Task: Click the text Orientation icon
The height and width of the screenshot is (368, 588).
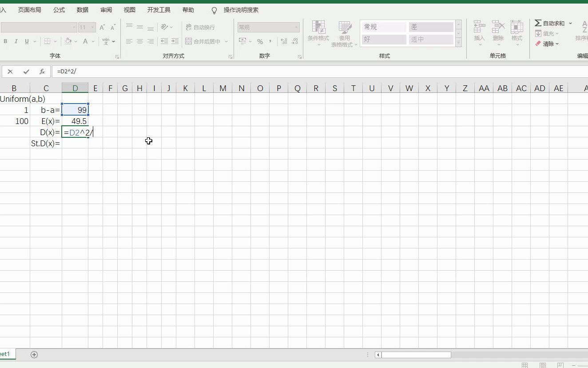Action: click(x=164, y=27)
